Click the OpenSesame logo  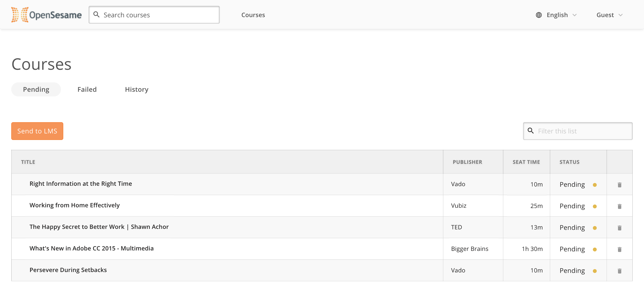click(x=46, y=15)
